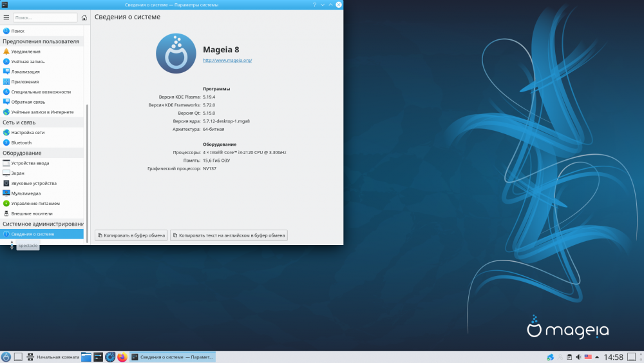Click the 15,6 ГиБ ОЗУ memory value
The width and height of the screenshot is (644, 363).
click(x=216, y=161)
